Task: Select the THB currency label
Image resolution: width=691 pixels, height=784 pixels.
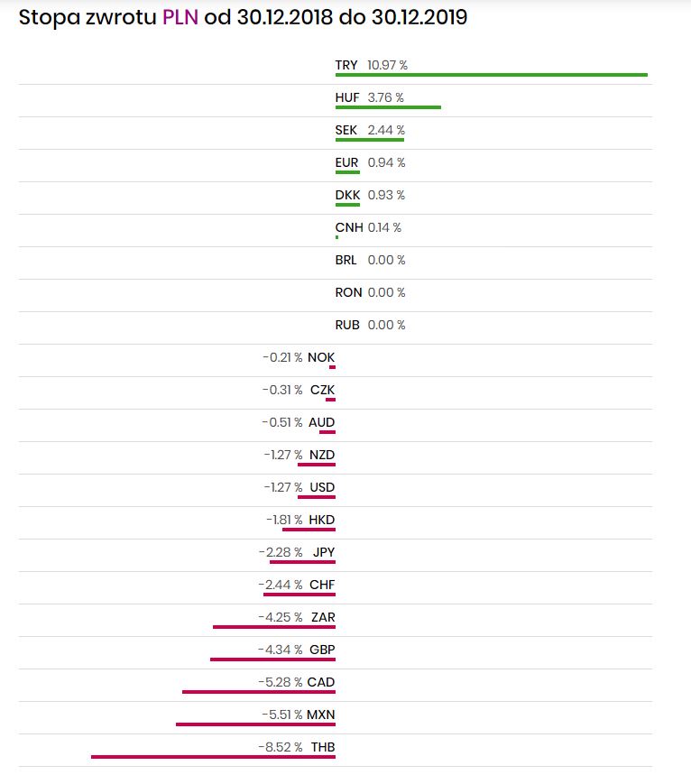Action: 323,747
